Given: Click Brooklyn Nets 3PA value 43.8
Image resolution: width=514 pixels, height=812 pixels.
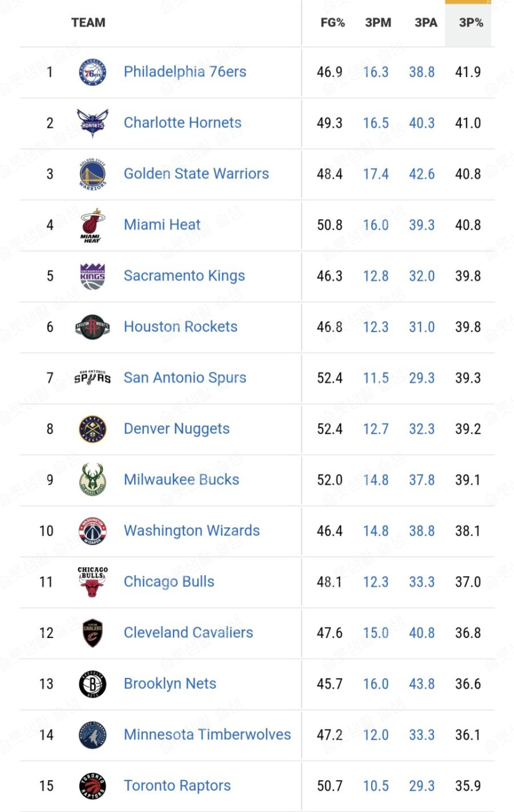Looking at the screenshot, I should point(422,683).
